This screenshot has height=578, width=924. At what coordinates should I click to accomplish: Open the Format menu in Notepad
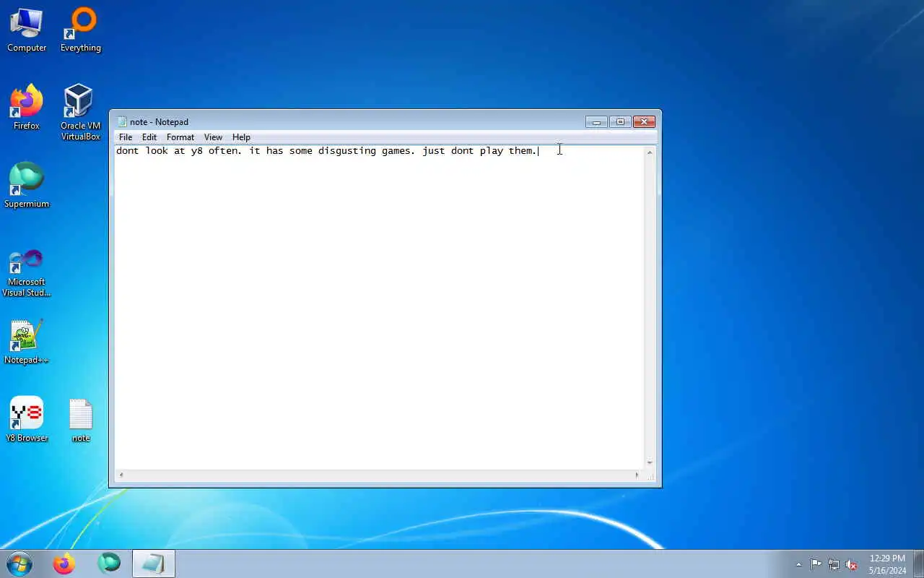coord(180,137)
